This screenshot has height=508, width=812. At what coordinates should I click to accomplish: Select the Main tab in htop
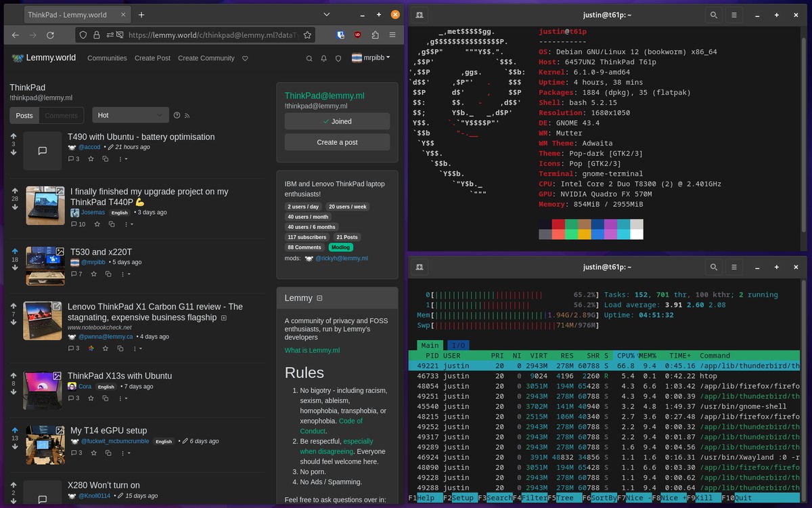(430, 345)
